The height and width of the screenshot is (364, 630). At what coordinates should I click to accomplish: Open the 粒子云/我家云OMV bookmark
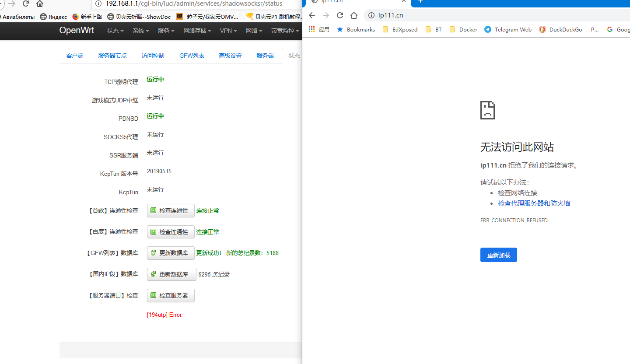(207, 17)
